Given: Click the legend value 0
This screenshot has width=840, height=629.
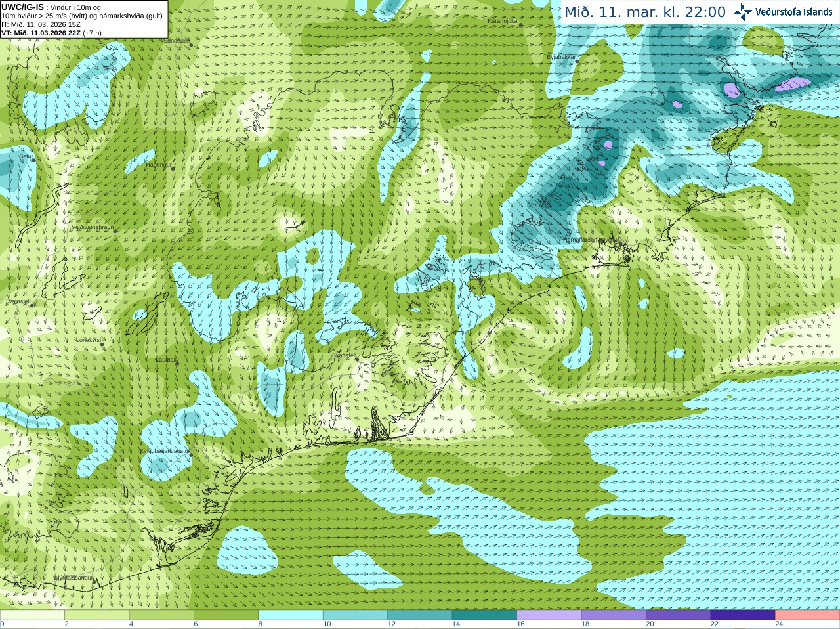Looking at the screenshot, I should pyautogui.click(x=2, y=624).
